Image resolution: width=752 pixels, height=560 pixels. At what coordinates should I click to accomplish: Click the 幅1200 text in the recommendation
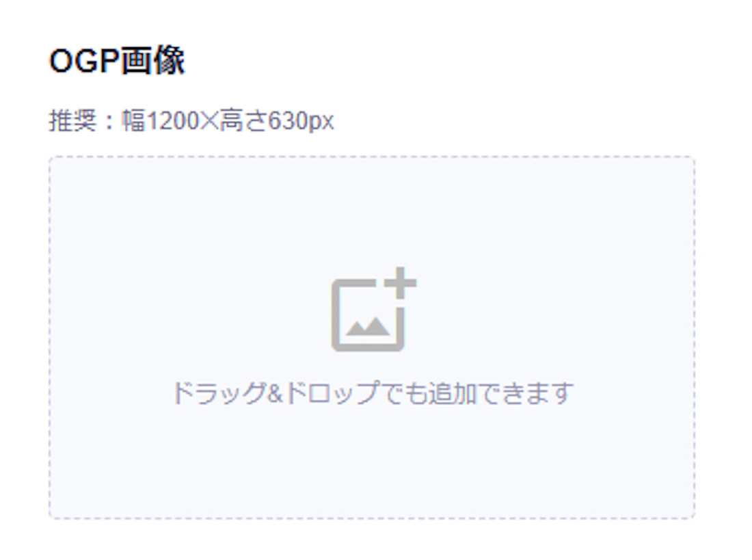160,120
